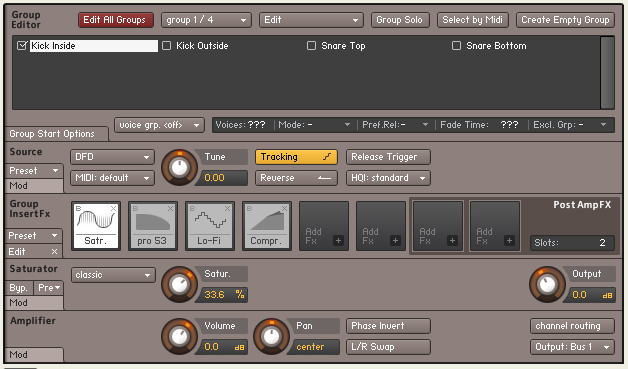
Task: Click the Tune knob
Action: point(179,167)
